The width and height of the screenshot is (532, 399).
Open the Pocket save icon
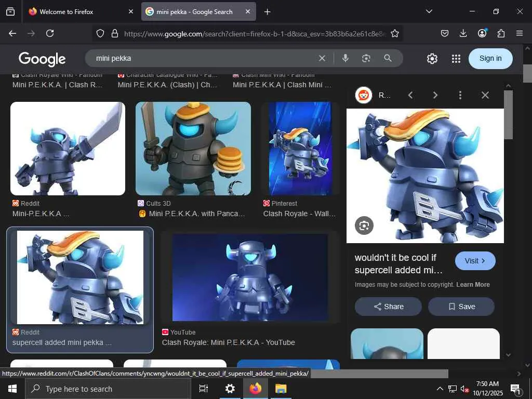tap(445, 33)
